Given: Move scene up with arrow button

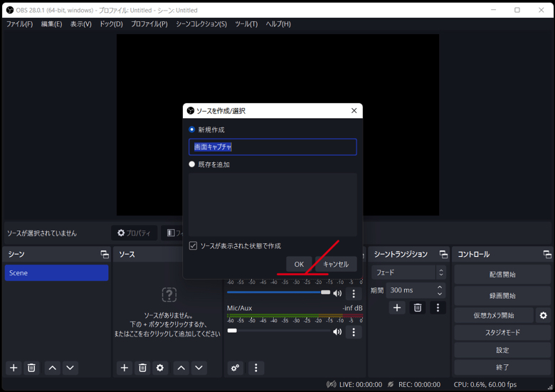Looking at the screenshot, I should (53, 368).
